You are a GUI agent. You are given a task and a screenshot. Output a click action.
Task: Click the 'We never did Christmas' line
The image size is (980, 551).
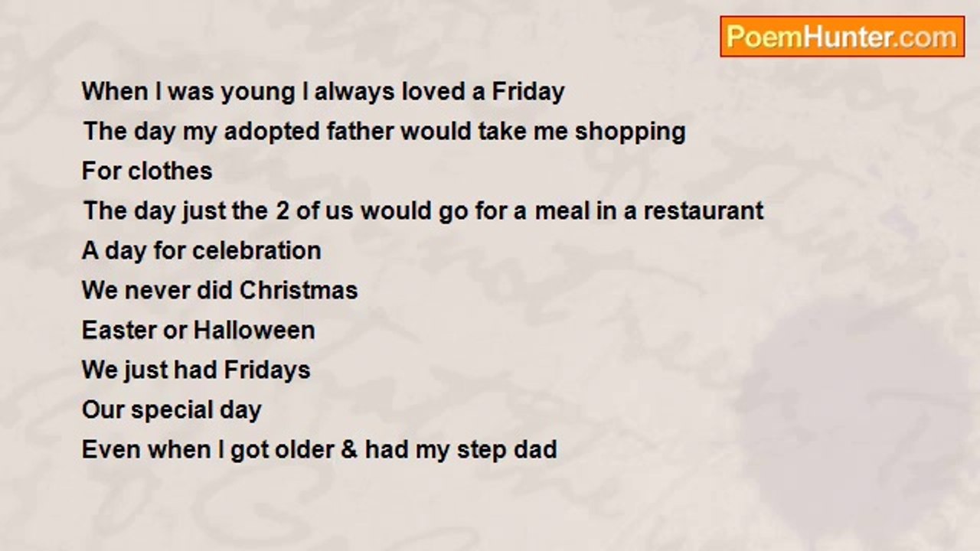click(x=220, y=290)
